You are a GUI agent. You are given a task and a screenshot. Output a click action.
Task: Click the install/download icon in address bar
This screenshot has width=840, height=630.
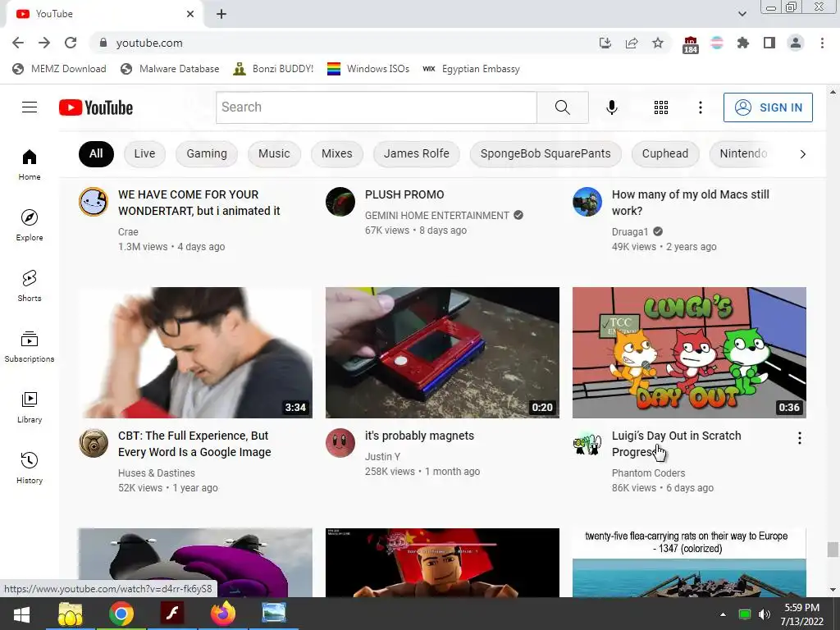[x=605, y=43]
